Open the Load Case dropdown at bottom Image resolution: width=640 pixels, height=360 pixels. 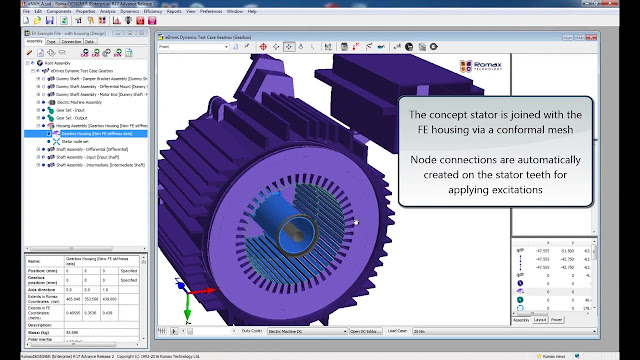504,331
